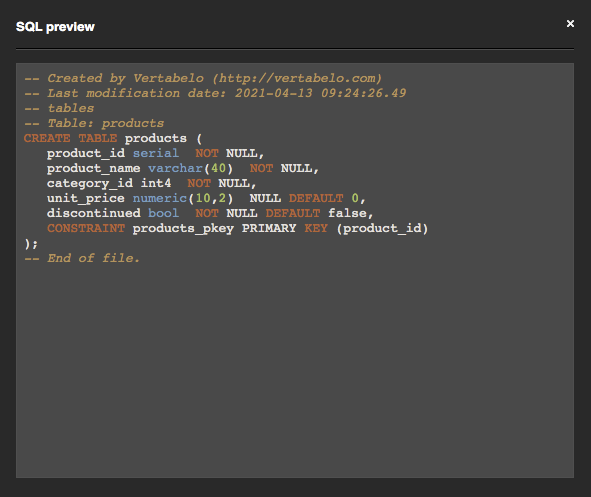Click the product_name column definition
Screen dimensions: 591x497
(183, 168)
